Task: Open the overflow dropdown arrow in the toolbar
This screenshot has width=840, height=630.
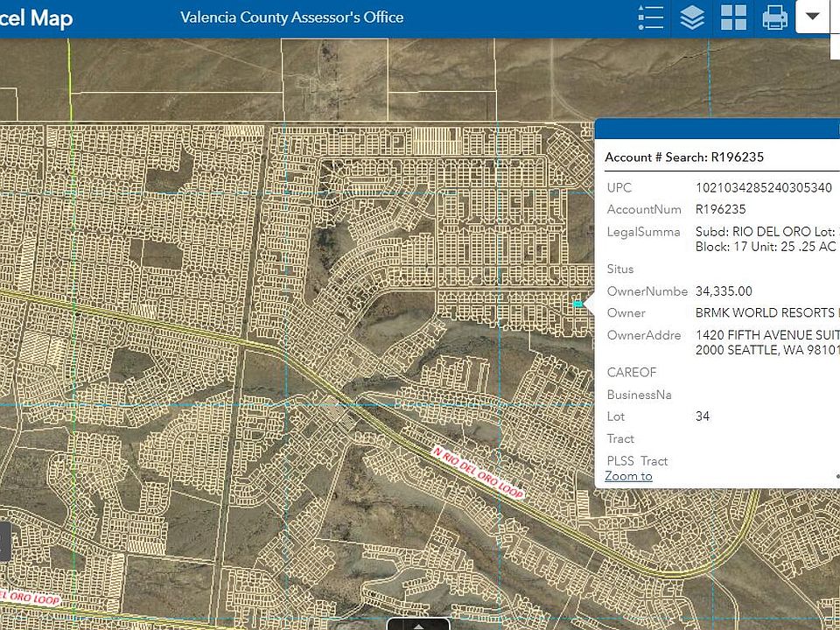Action: coord(812,17)
